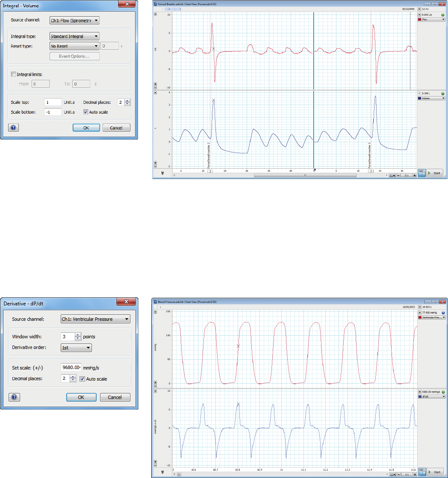Click Cancel in the Integral - Volume dialog
Viewport: 448px width, 478px height.
click(116, 127)
